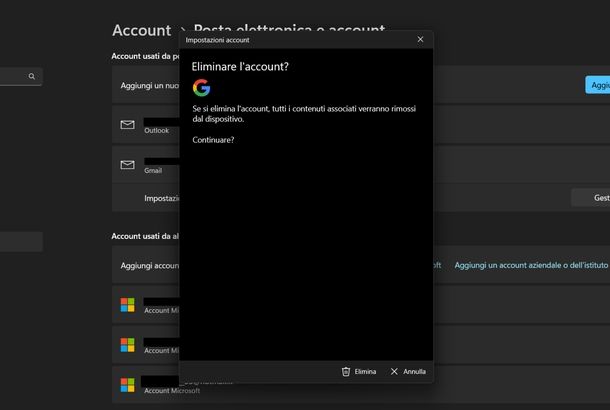The height and width of the screenshot is (410, 610).
Task: Click the Impostazioni account dialog title
Action: pos(217,40)
